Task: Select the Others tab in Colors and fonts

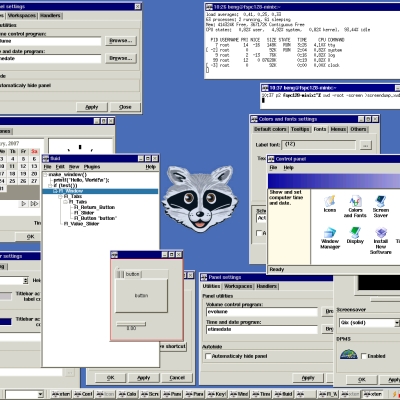Action: coord(358,129)
